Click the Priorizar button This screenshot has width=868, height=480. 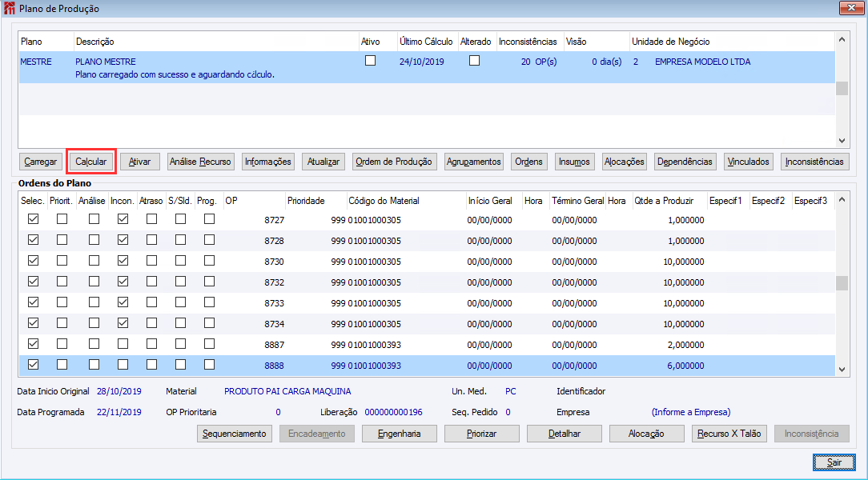[481, 434]
